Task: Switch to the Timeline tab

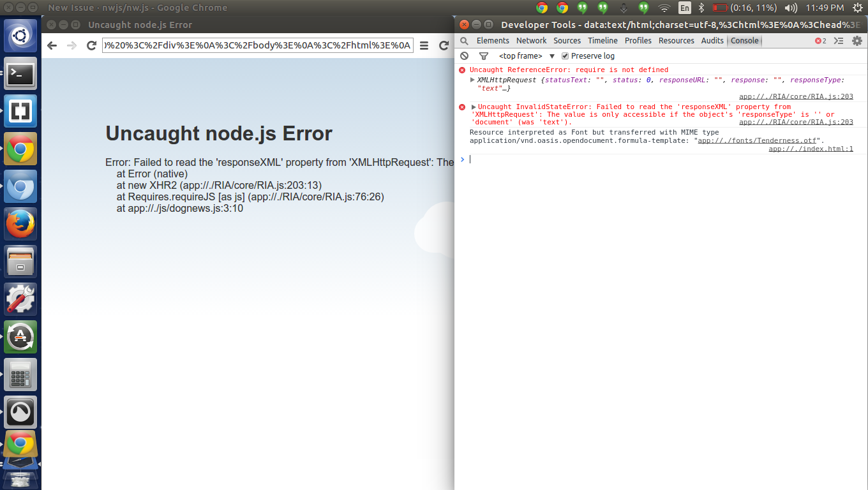Action: click(602, 41)
